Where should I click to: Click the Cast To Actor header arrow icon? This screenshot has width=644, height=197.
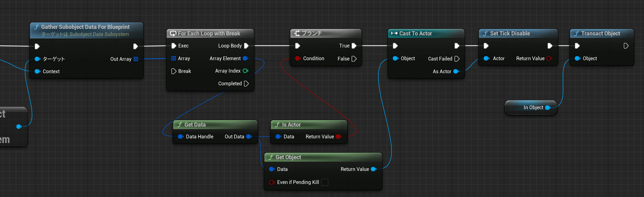pos(394,33)
